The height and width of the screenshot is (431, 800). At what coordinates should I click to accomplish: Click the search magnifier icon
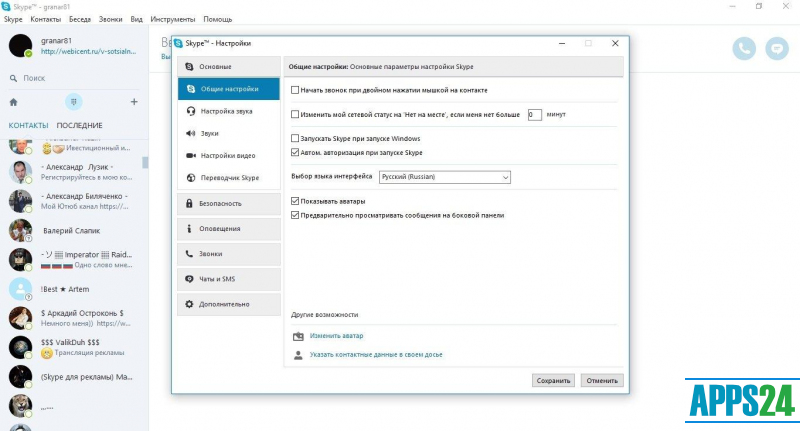[x=13, y=77]
